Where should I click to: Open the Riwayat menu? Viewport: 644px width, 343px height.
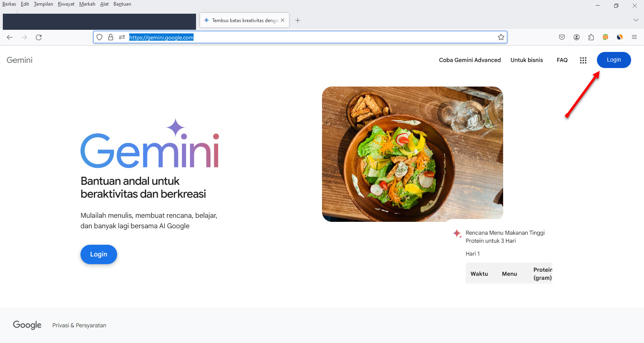[x=66, y=4]
